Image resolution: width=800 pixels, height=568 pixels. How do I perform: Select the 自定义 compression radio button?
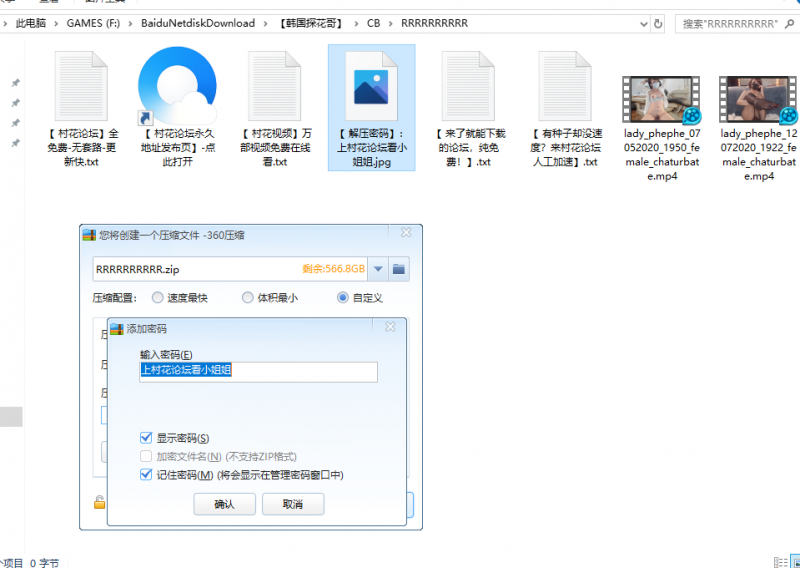click(x=343, y=298)
